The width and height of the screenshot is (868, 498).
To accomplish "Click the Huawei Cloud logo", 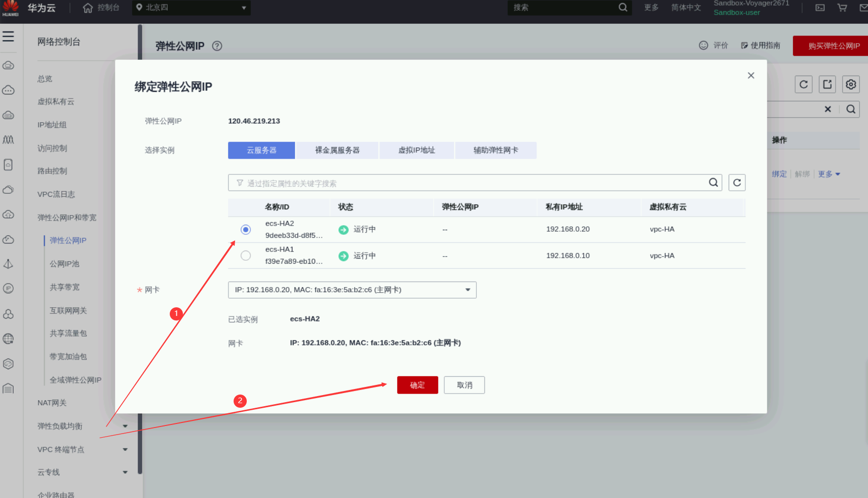I will click(x=28, y=8).
